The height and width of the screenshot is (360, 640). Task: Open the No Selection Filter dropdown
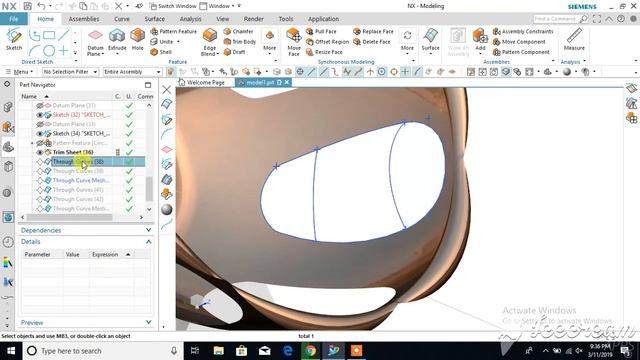click(x=70, y=72)
